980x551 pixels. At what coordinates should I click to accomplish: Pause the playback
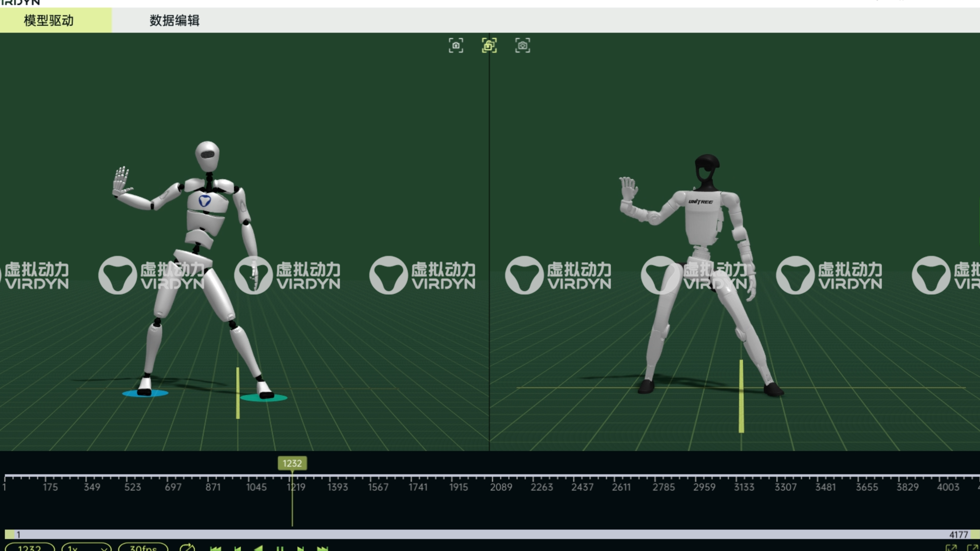pyautogui.click(x=280, y=549)
